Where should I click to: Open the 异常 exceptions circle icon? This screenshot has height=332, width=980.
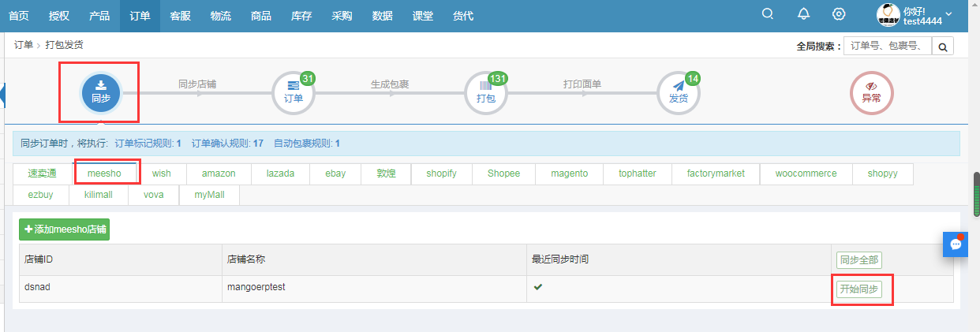(871, 93)
